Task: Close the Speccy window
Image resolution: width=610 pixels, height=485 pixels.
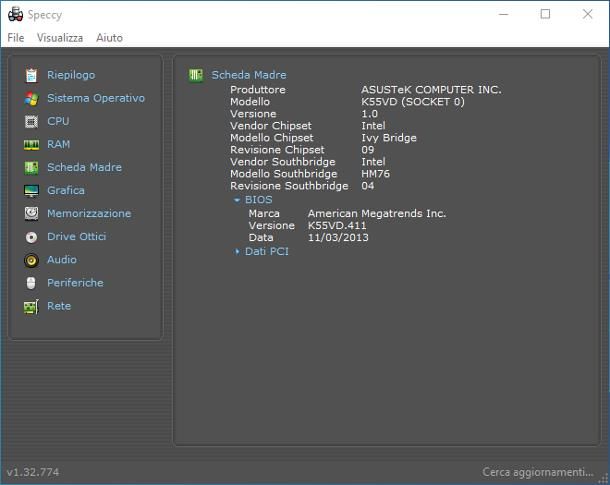Action: [x=587, y=14]
